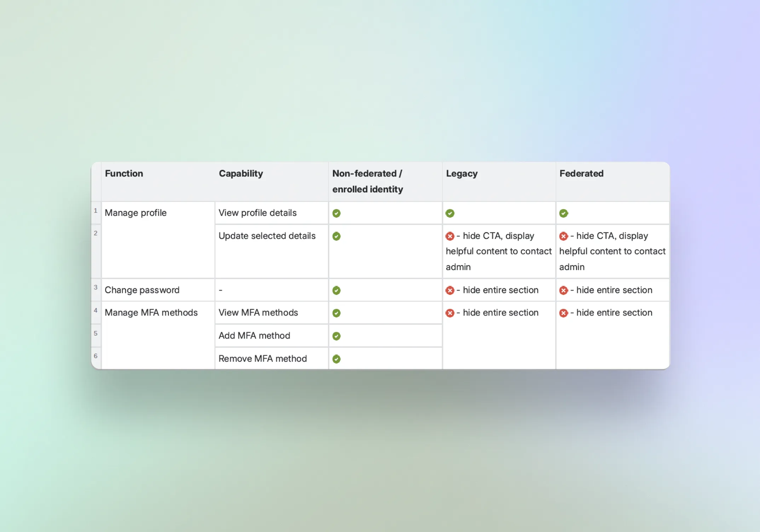Click the Manage profile cell
The height and width of the screenshot is (532, 760).
[x=136, y=213]
